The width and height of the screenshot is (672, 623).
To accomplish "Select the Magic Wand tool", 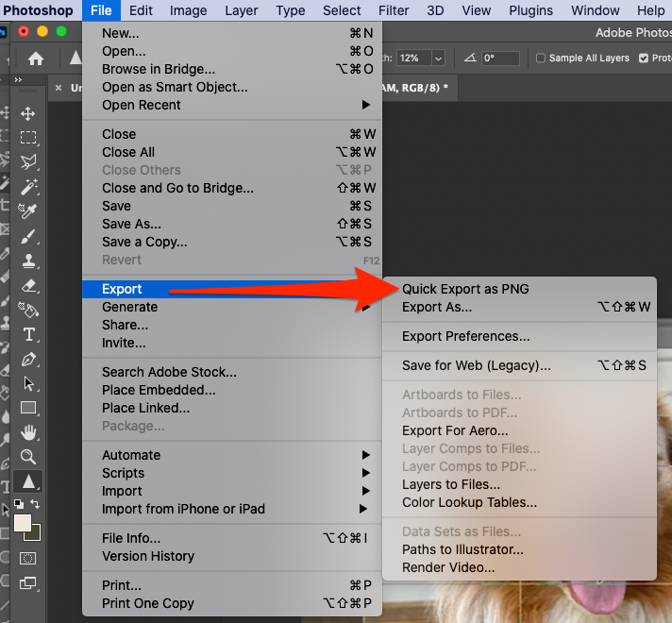I will [28, 187].
